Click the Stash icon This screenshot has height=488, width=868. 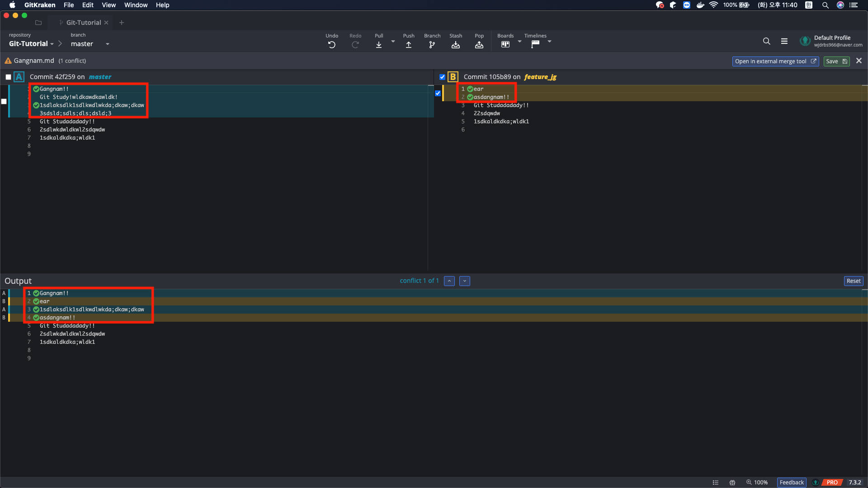(x=456, y=45)
